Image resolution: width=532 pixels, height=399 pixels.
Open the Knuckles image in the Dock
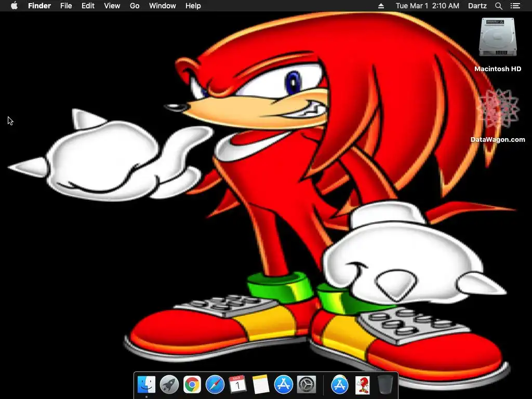(362, 385)
